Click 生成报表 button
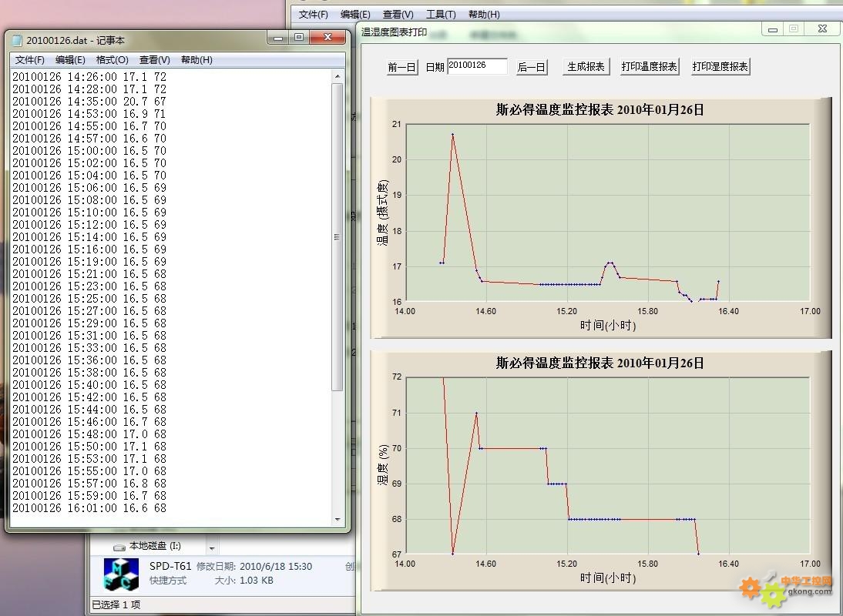Screen dimensions: 843x616 (x=586, y=66)
